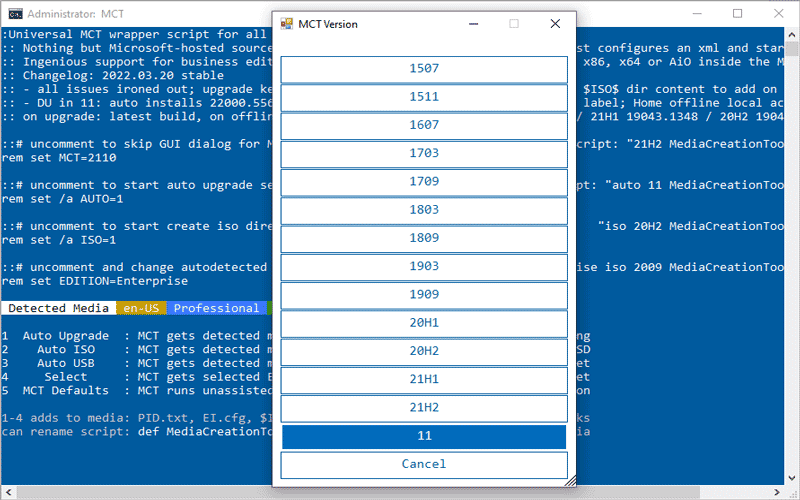
Task: Close the Administrator MCT console window
Action: (778, 14)
